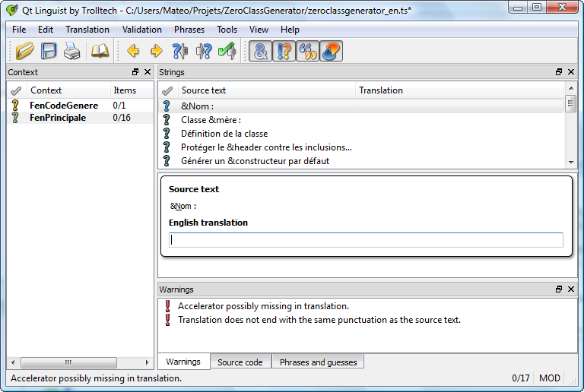Open the Edit menu

(46, 30)
